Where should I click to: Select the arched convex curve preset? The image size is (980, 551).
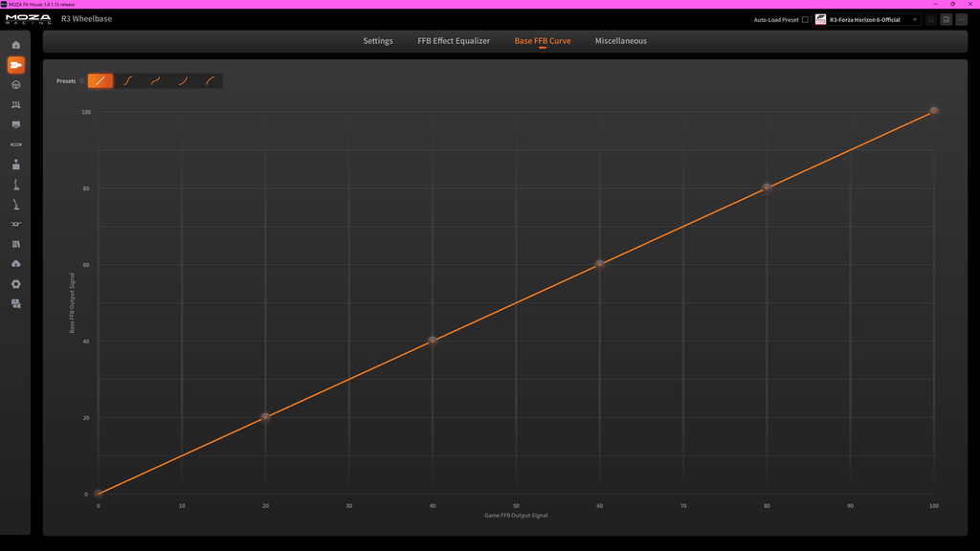coord(210,80)
